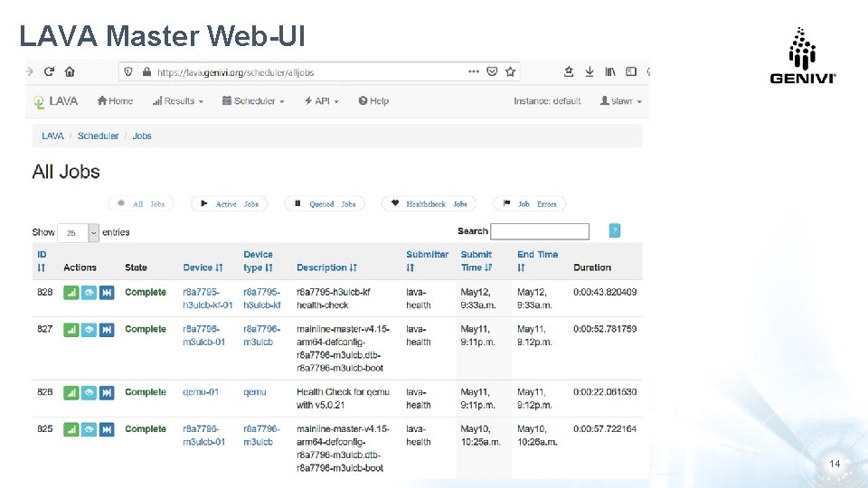View definition eye icon for job 826
Screen dimensions: 868x488
pos(89,393)
